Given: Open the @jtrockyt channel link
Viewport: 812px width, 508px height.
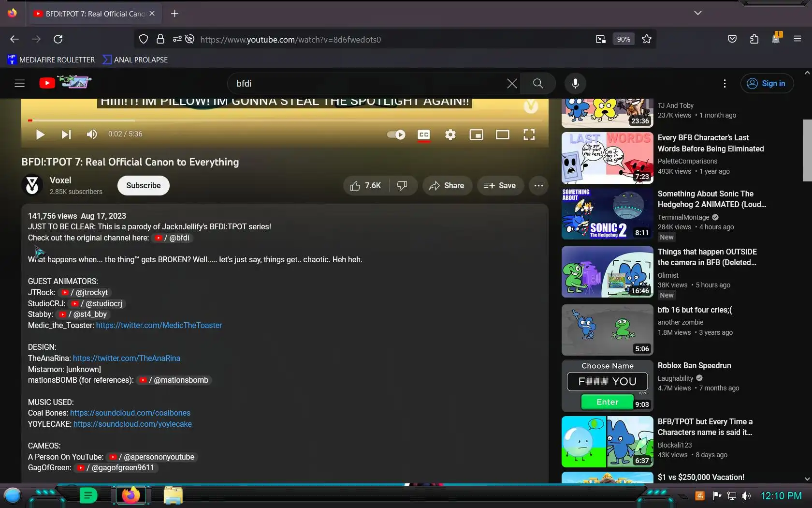Looking at the screenshot, I should tap(84, 293).
